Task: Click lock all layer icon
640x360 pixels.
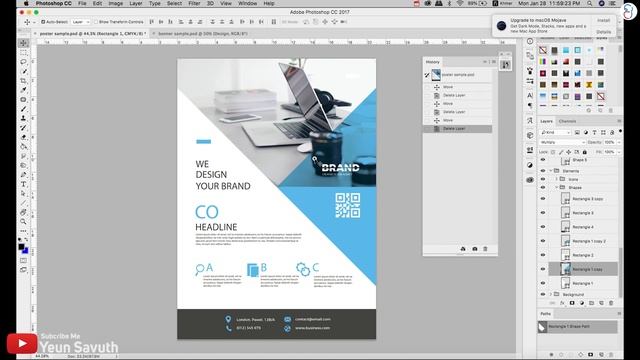Action: pos(584,152)
